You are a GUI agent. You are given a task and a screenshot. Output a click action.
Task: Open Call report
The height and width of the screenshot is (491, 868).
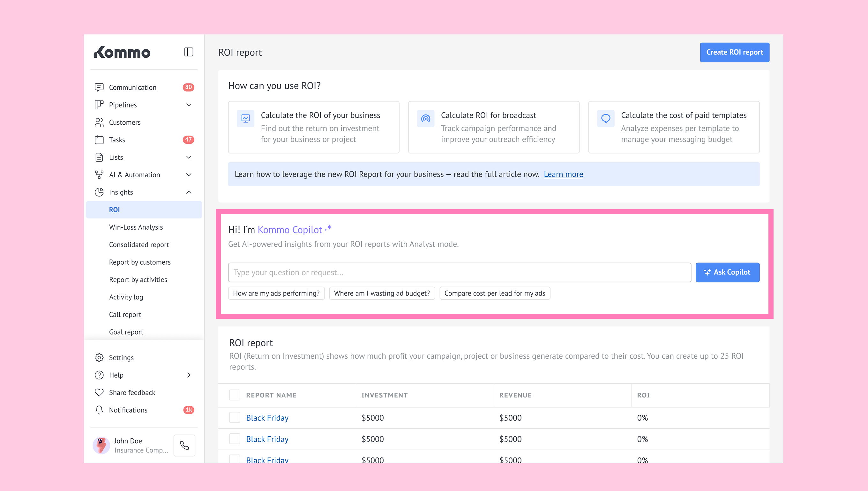coord(125,315)
